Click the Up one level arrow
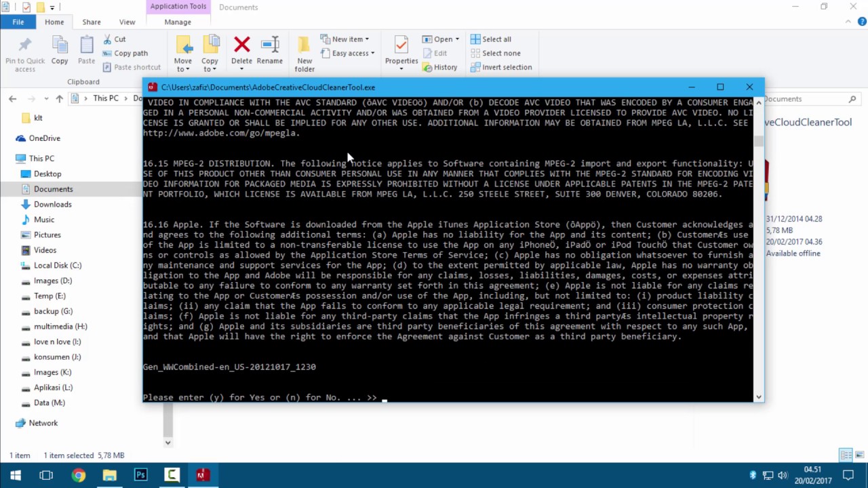The height and width of the screenshot is (488, 868). pos(60,98)
